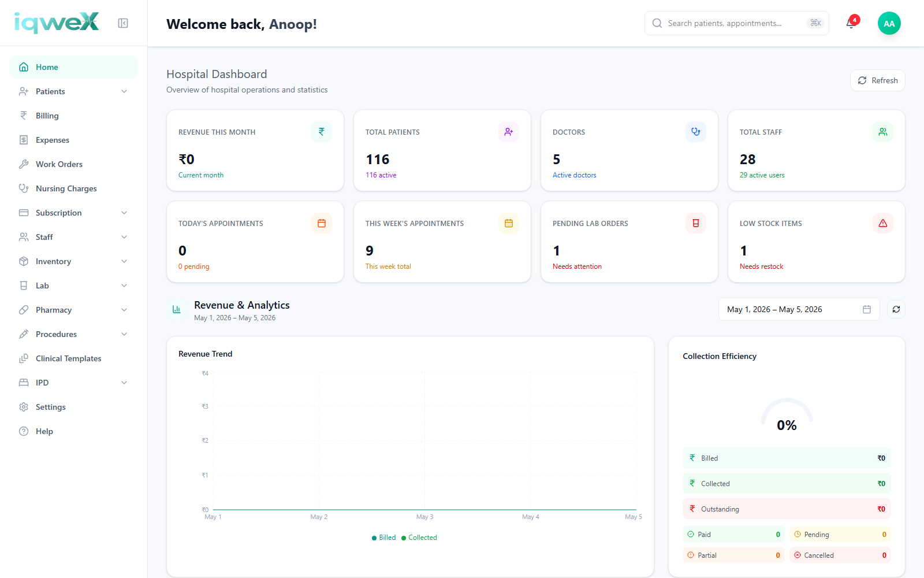The height and width of the screenshot is (578, 924).
Task: Click the 'Needs restock' text
Action: (x=762, y=266)
